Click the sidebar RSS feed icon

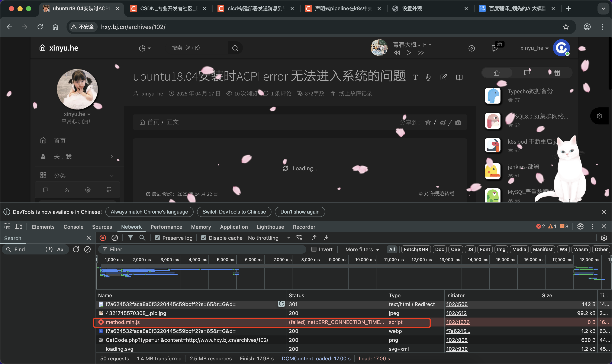point(67,190)
